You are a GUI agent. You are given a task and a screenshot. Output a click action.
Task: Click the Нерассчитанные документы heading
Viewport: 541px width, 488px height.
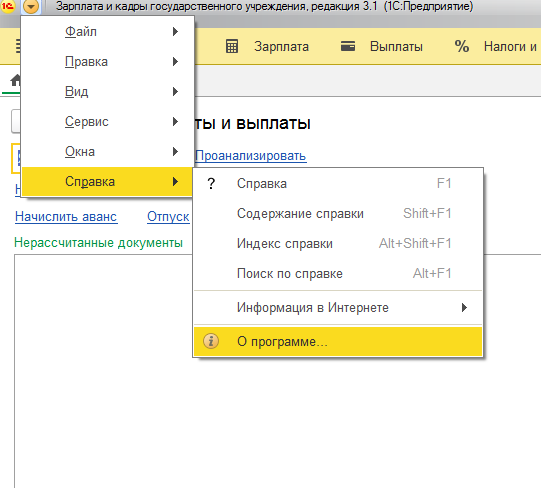[98, 243]
